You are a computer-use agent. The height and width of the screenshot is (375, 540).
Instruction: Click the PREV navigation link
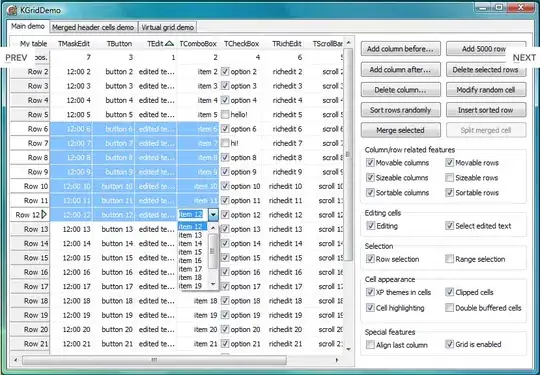point(16,57)
